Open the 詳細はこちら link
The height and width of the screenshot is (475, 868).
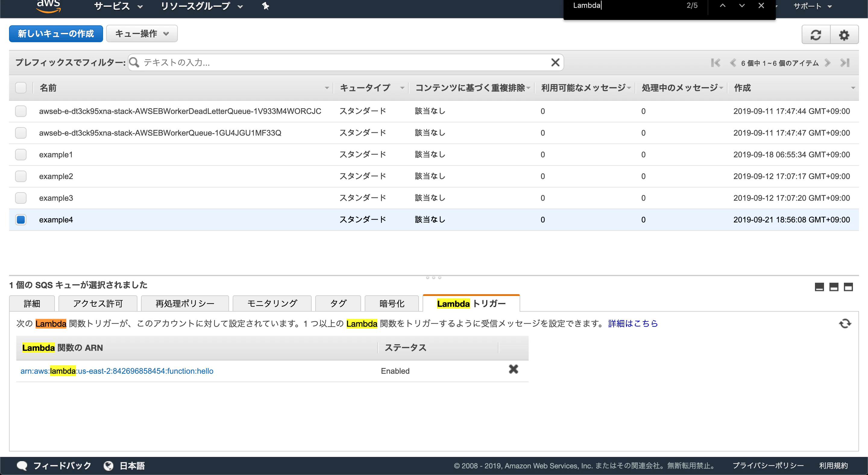click(x=633, y=324)
